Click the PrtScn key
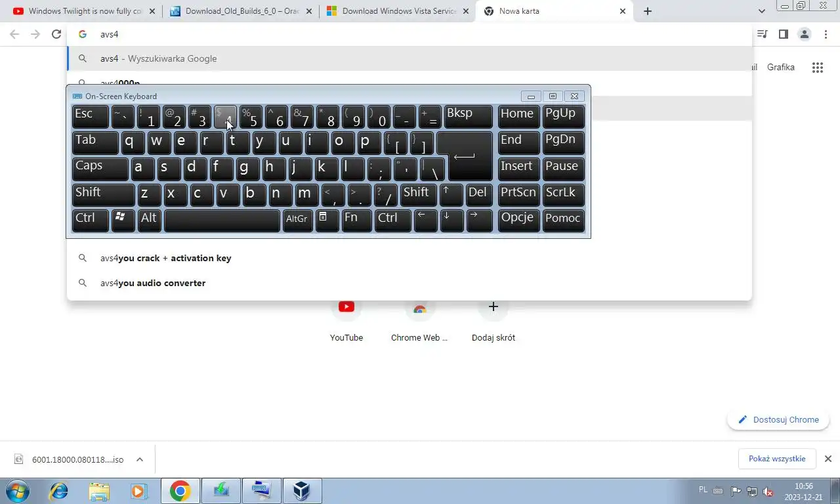The width and height of the screenshot is (840, 504). coord(518,194)
